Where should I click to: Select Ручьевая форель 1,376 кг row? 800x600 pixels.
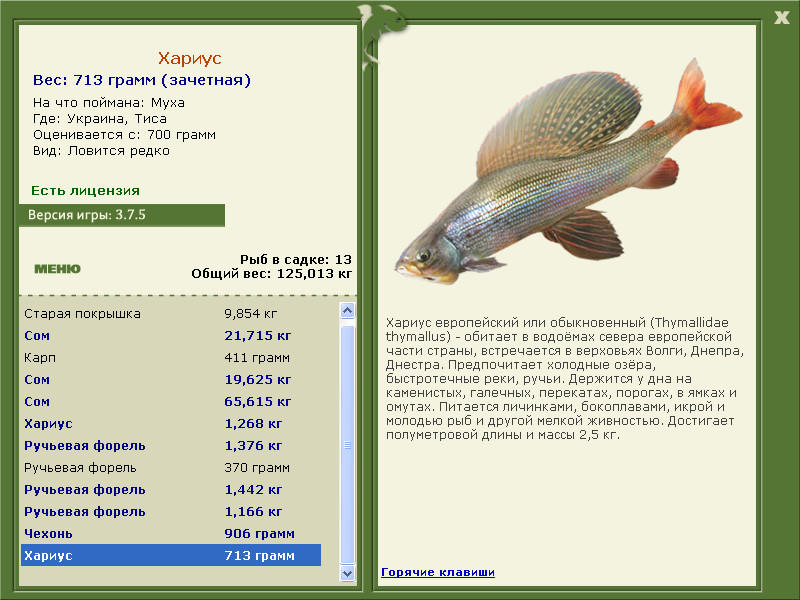[171, 445]
